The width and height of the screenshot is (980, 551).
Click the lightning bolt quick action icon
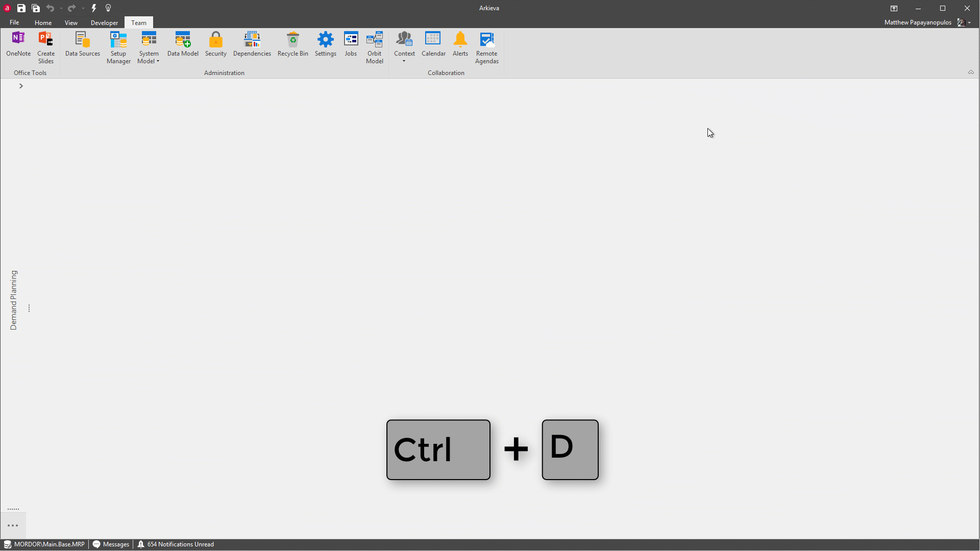tap(94, 8)
